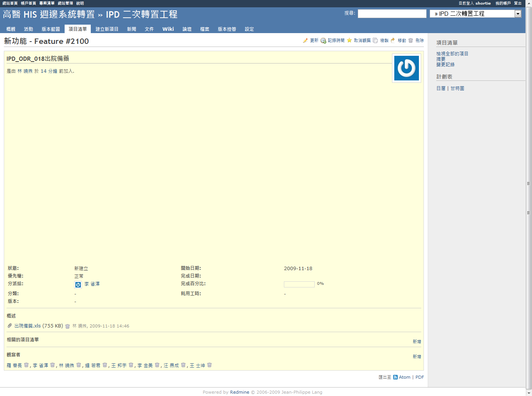Click the 刪除 (delete) trash icon in the toolbar
Viewport: 532px width, 396px height.
pos(411,40)
